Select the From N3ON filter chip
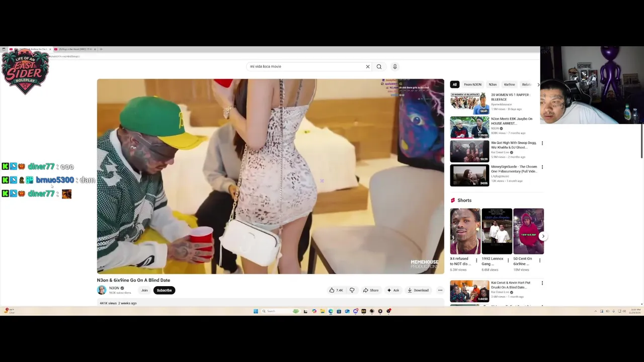 tap(472, 84)
